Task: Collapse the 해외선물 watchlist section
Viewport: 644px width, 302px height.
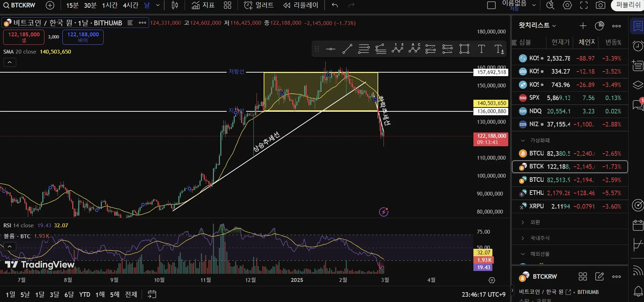Action: coord(523,254)
